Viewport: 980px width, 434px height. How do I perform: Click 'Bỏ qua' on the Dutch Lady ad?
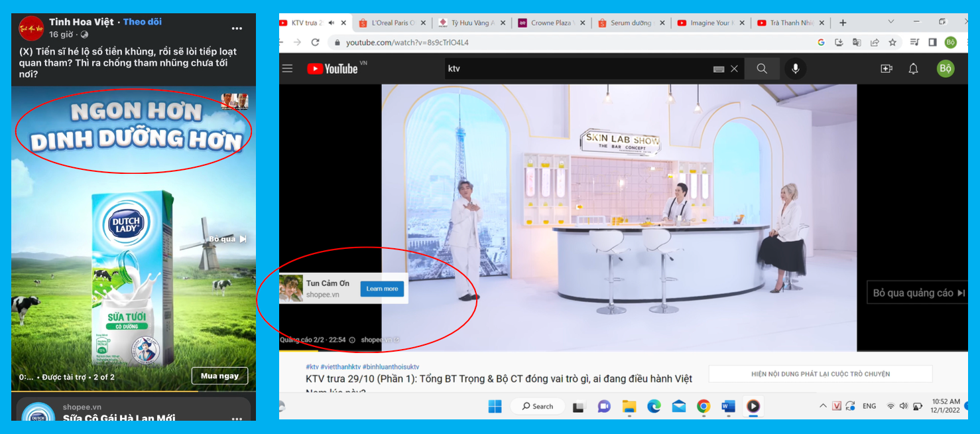[227, 239]
